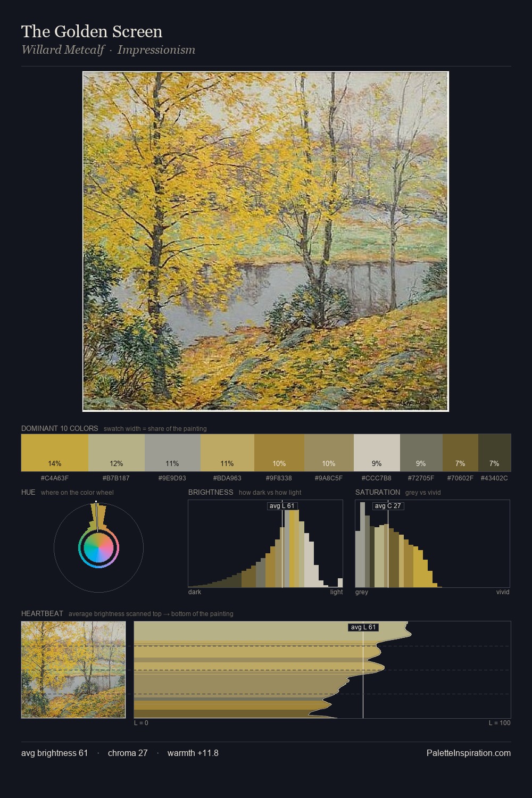Select the #BDA963 swatch
This screenshot has width=532, height=798.
pos(227,453)
